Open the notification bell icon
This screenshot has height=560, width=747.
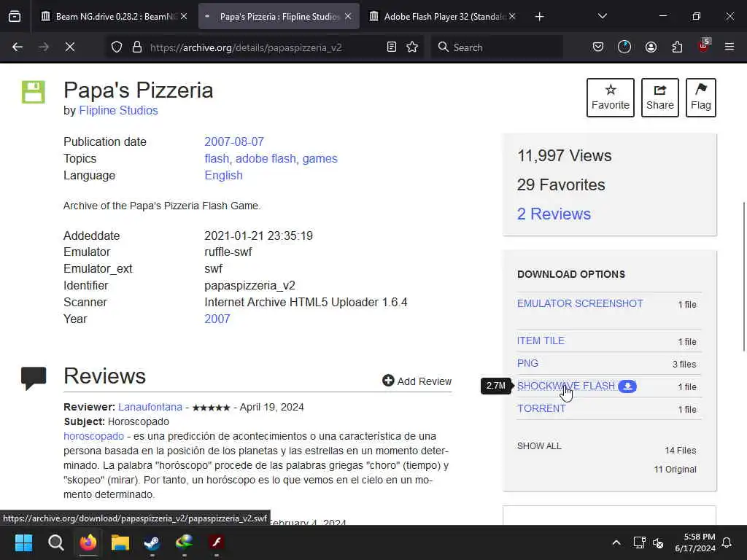click(x=727, y=542)
